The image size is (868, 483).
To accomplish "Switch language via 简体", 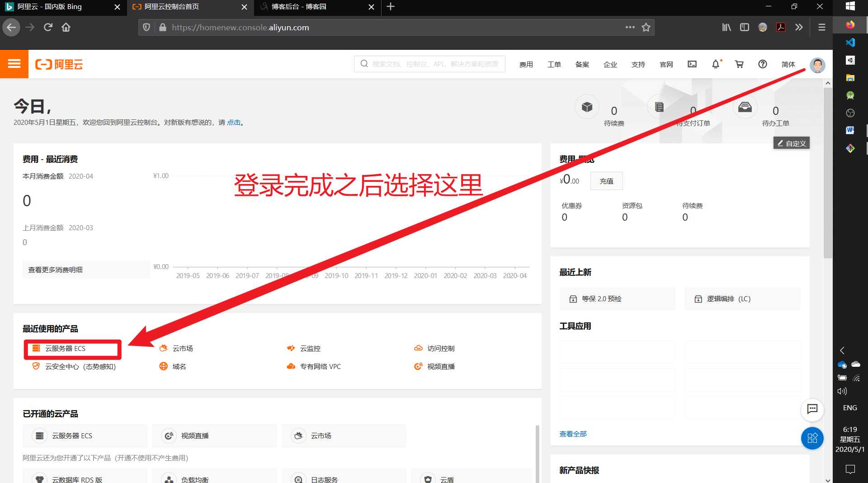I will click(x=788, y=64).
